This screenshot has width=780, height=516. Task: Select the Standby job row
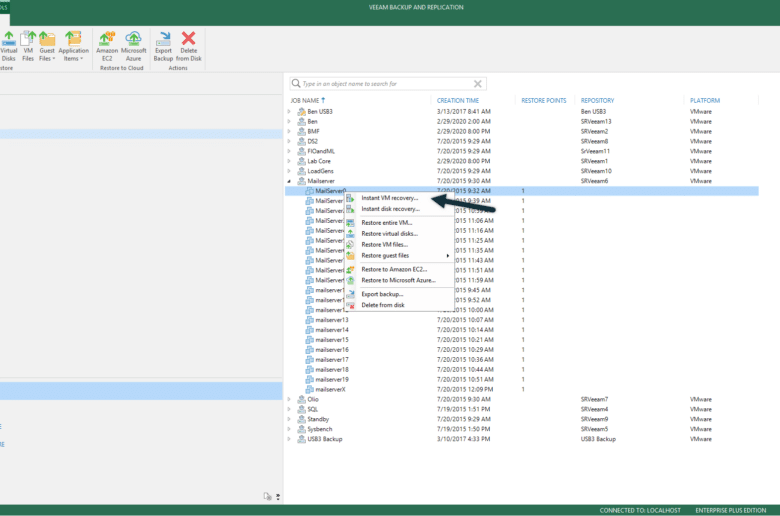521,419
